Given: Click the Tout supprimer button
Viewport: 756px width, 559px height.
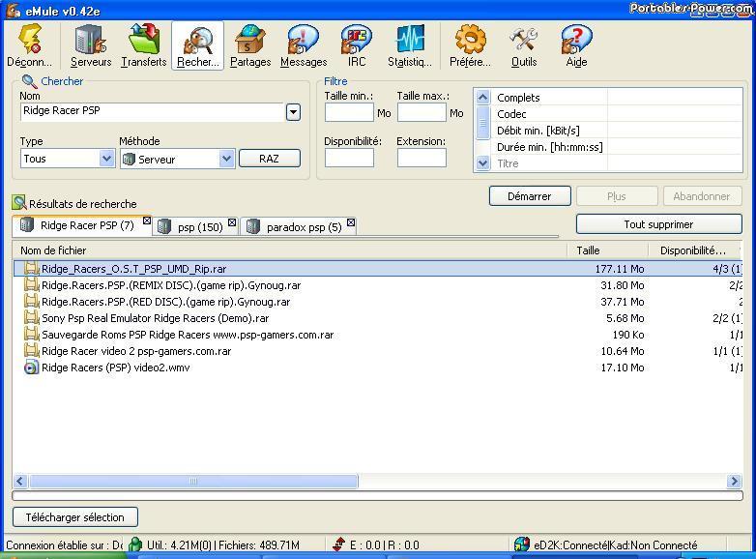Looking at the screenshot, I should coord(658,224).
